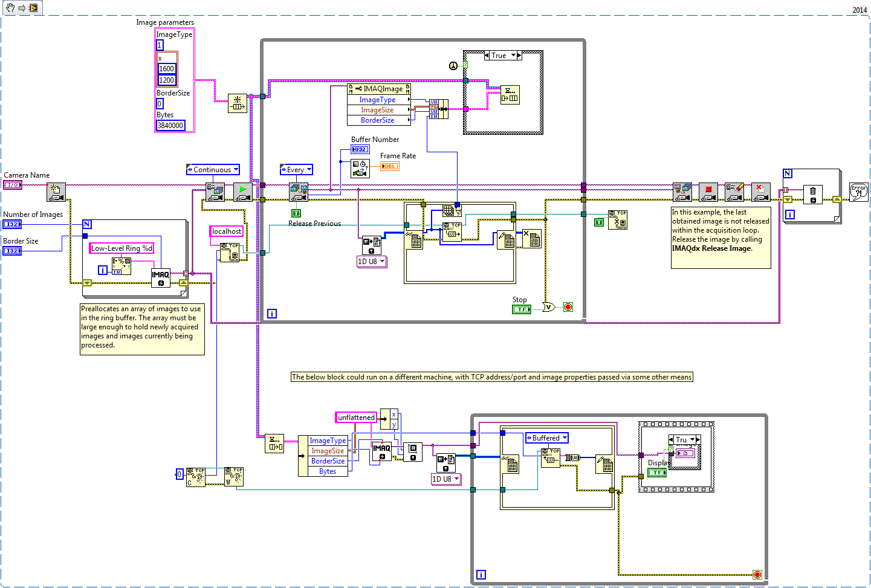Go to next case of True case structure

click(519, 56)
